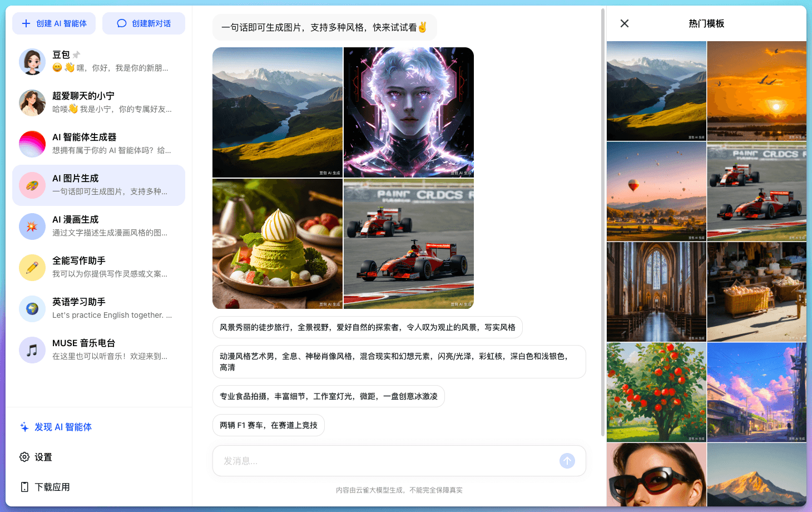Select AI 智能体生成器 conversation title
Image resolution: width=812 pixels, height=512 pixels.
pyautogui.click(x=85, y=137)
